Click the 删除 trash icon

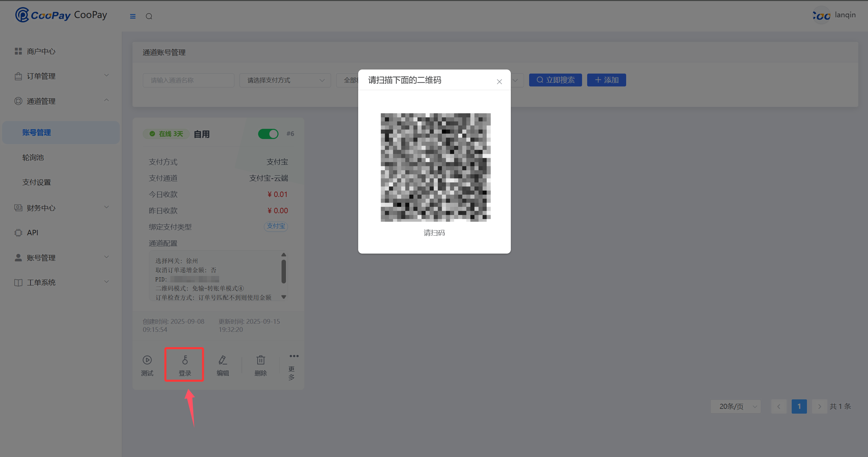(x=261, y=360)
